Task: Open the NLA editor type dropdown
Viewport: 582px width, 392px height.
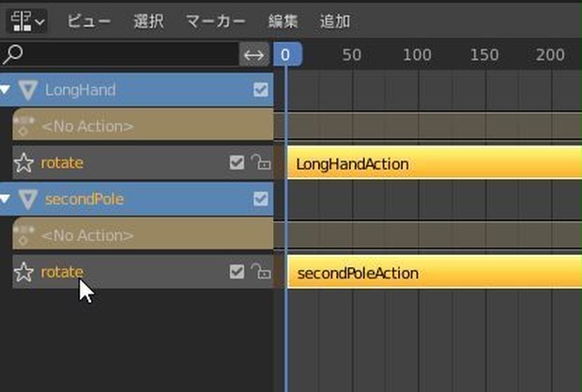Action: tap(27, 22)
